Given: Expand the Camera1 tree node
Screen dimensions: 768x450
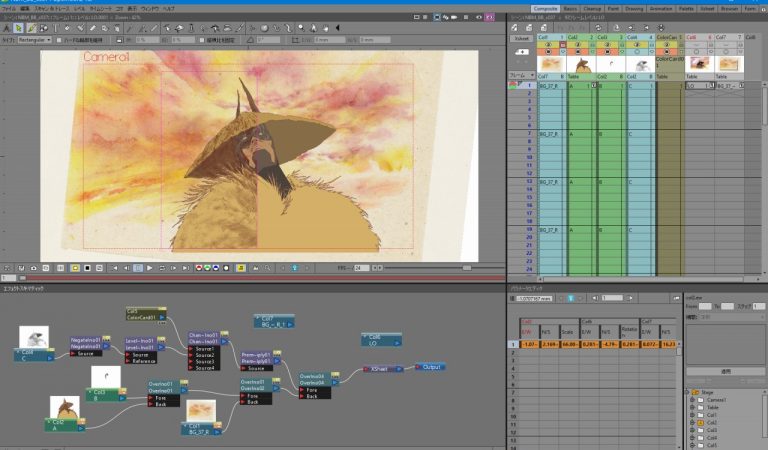Looking at the screenshot, I should [692, 400].
